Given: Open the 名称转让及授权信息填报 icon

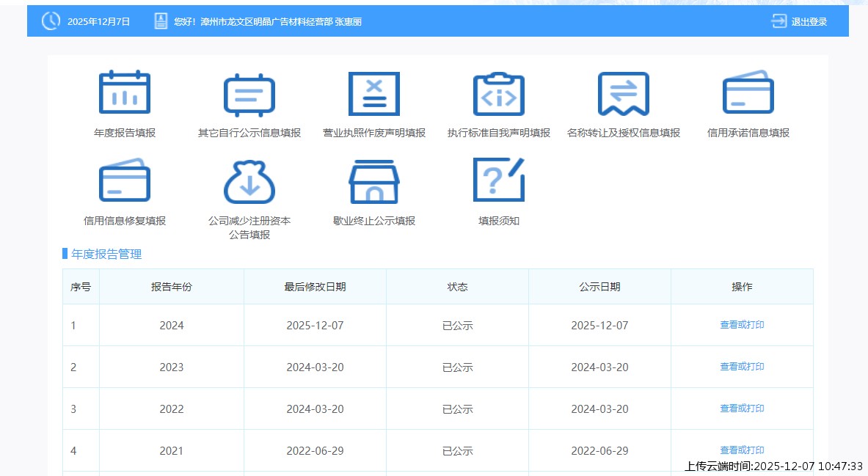Looking at the screenshot, I should point(624,94).
